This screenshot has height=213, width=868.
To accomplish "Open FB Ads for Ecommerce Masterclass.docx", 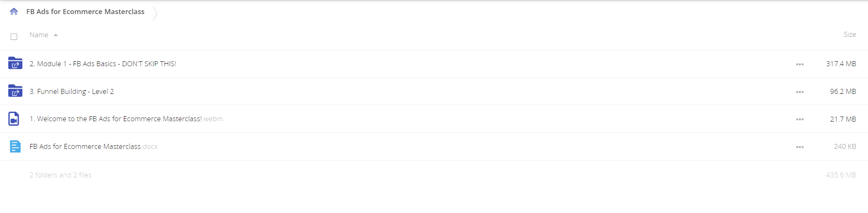I will 94,146.
